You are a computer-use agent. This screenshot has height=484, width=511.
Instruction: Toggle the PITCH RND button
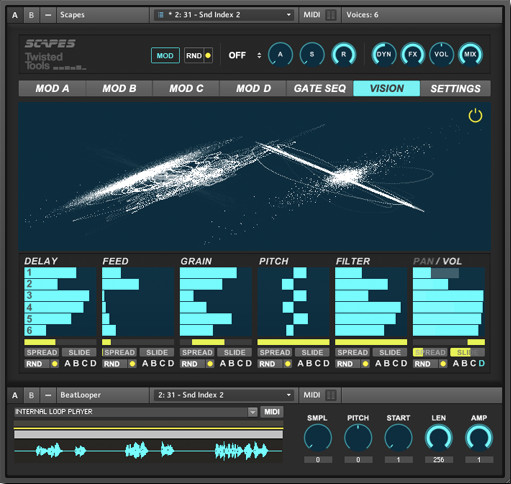tap(275, 364)
